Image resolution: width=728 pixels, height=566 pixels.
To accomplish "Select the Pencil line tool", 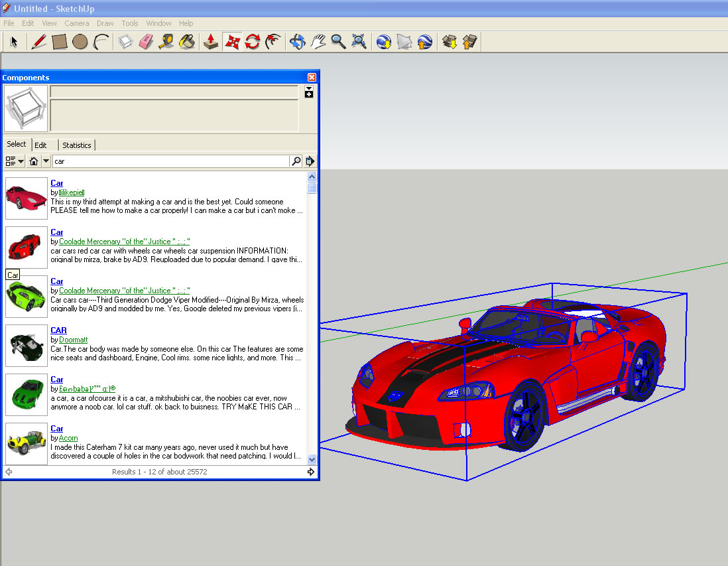I will tap(38, 42).
